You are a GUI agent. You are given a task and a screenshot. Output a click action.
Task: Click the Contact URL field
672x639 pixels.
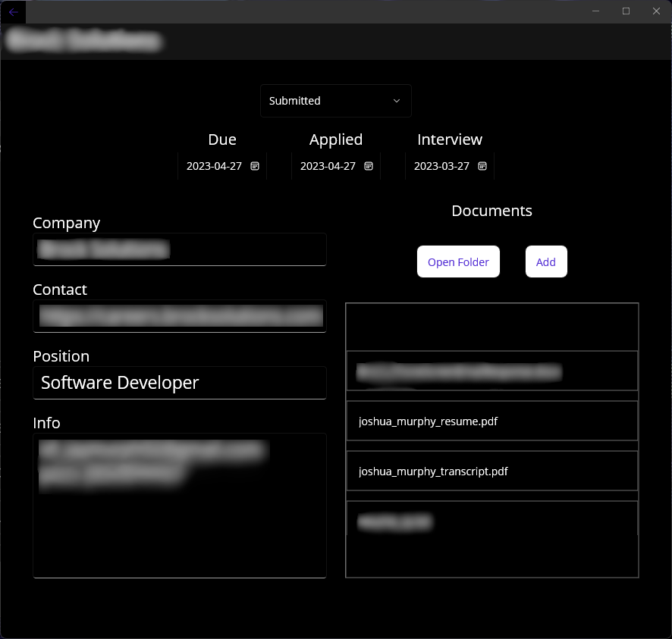[x=179, y=315]
